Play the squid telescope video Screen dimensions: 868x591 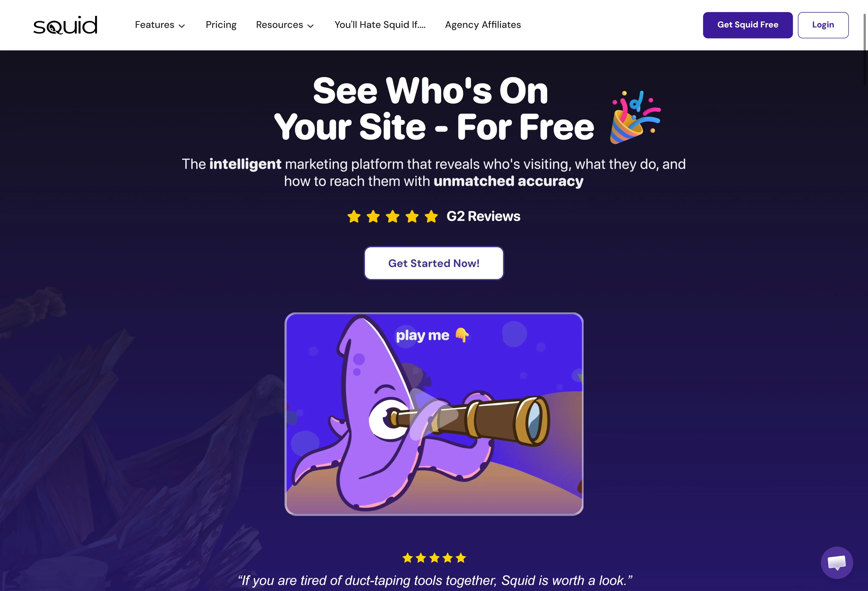(434, 414)
